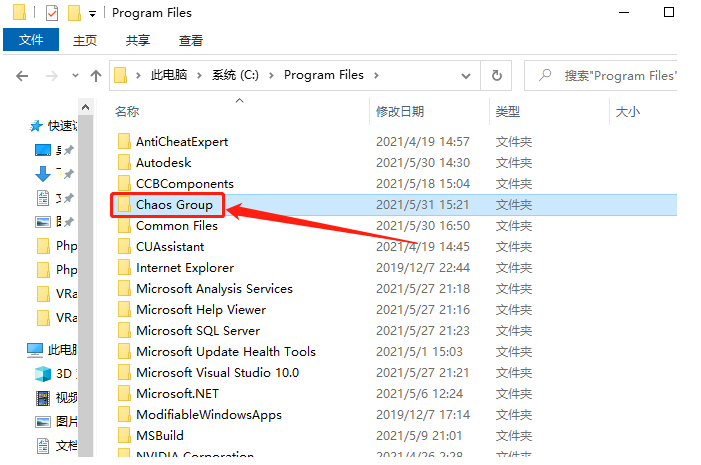Open the 图片 library in sidebar

coord(56,421)
